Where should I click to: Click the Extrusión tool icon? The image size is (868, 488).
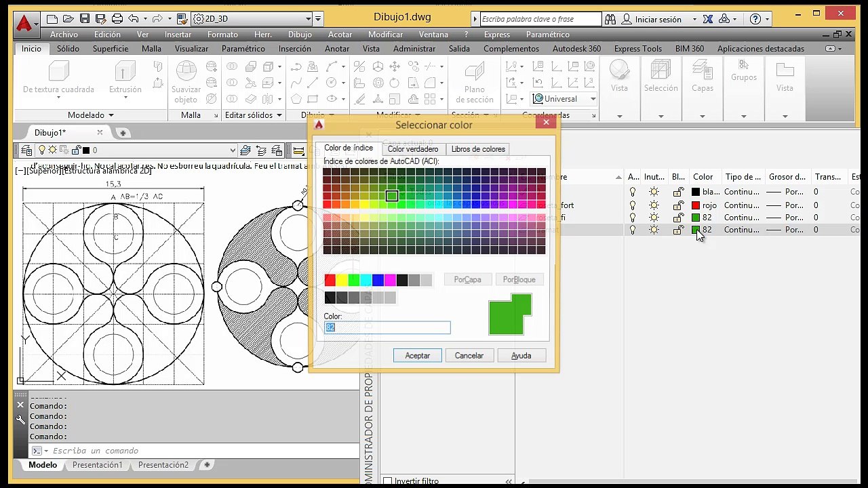point(125,71)
